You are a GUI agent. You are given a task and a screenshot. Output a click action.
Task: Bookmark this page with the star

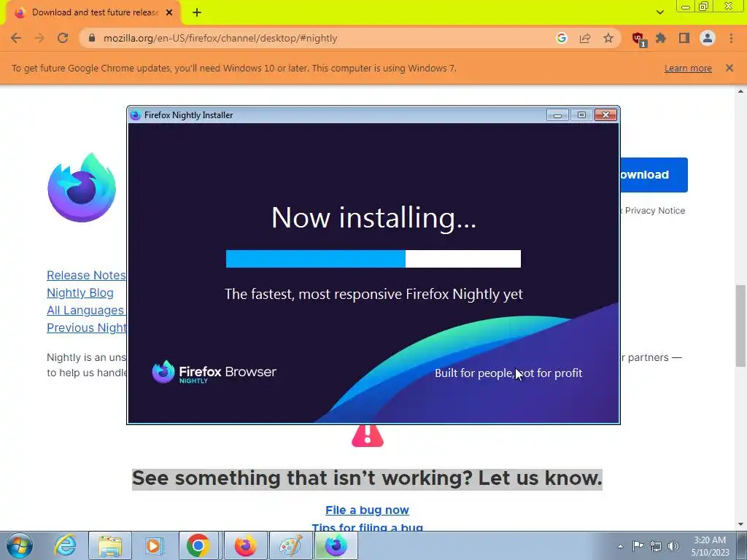click(x=608, y=38)
